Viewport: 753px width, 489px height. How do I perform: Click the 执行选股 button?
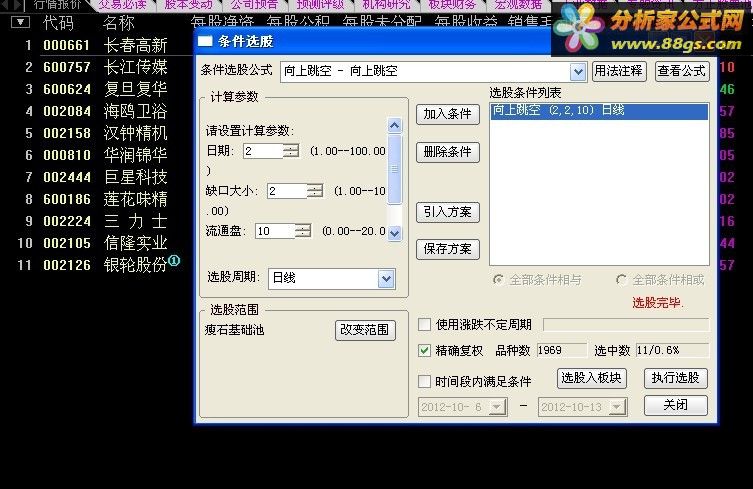coord(675,379)
